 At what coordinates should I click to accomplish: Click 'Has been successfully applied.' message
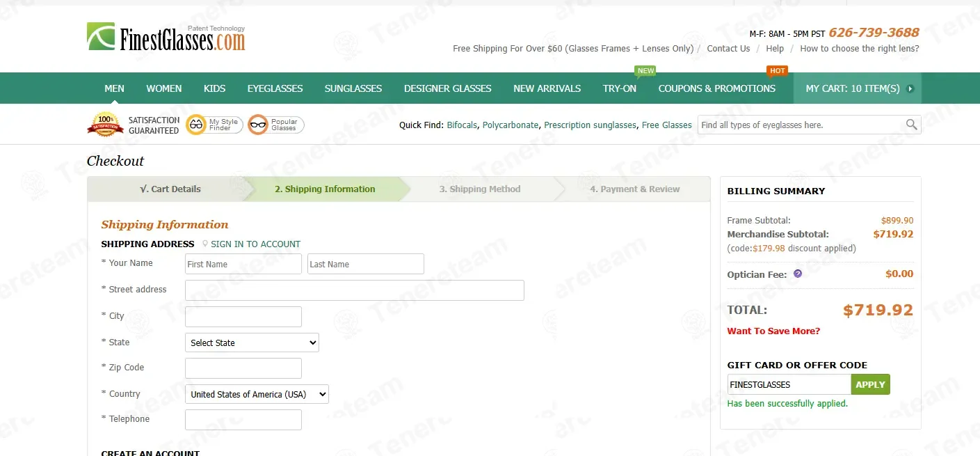point(787,404)
